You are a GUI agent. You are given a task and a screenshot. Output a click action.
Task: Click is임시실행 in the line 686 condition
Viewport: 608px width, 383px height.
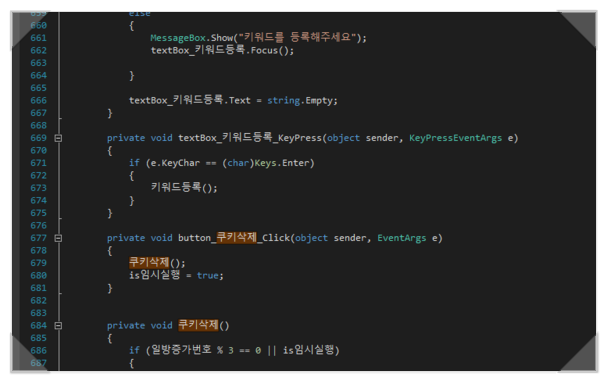click(308, 350)
